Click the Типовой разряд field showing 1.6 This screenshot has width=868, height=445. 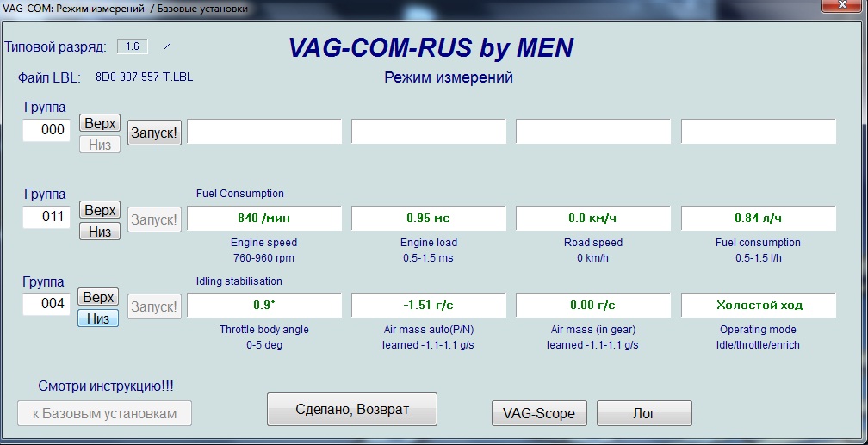coord(133,46)
